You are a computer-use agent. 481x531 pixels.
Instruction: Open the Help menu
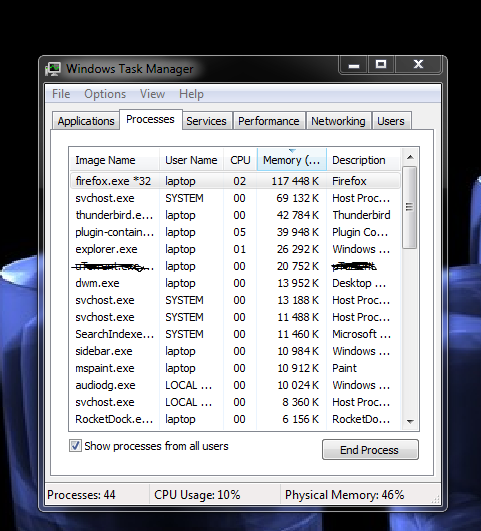coord(191,94)
